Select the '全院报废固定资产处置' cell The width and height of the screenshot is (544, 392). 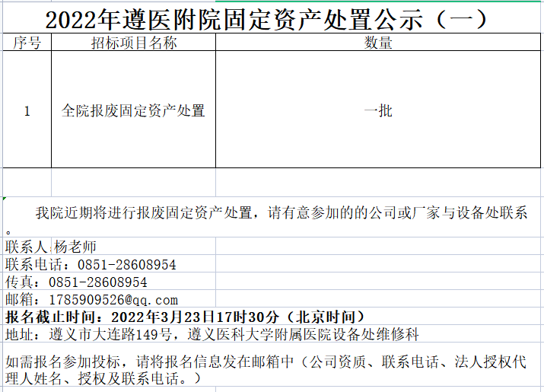pyautogui.click(x=134, y=110)
